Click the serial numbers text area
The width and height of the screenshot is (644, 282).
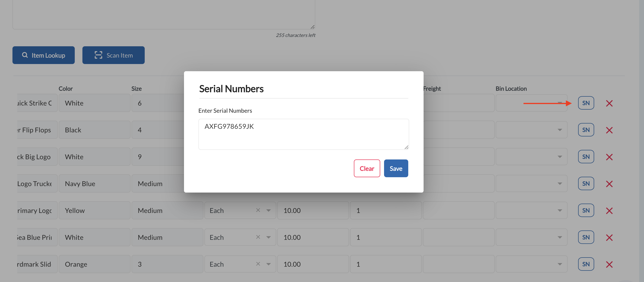(x=304, y=134)
